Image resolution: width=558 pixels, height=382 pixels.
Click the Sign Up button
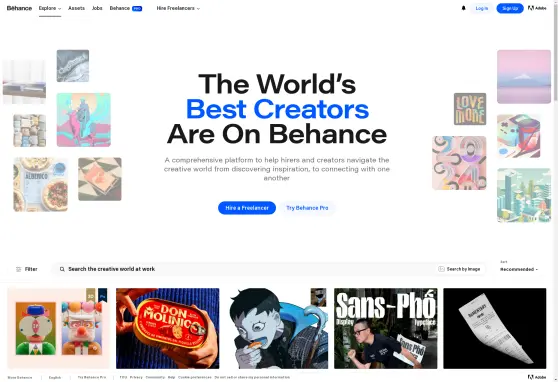click(510, 8)
